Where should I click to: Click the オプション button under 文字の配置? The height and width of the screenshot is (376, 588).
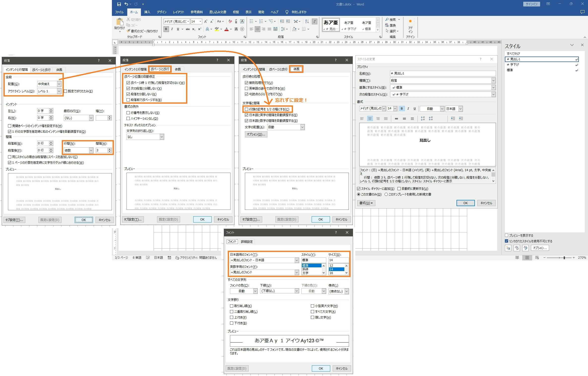tap(256, 134)
